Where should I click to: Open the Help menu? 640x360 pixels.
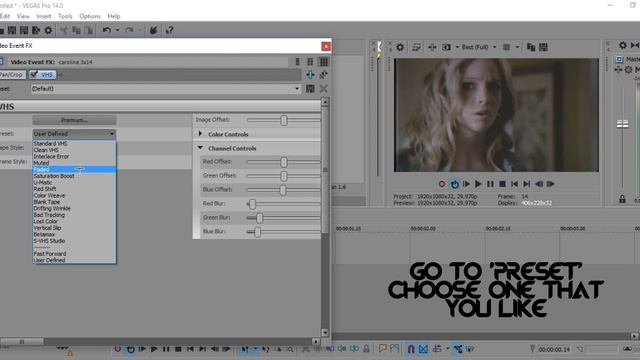pos(114,16)
